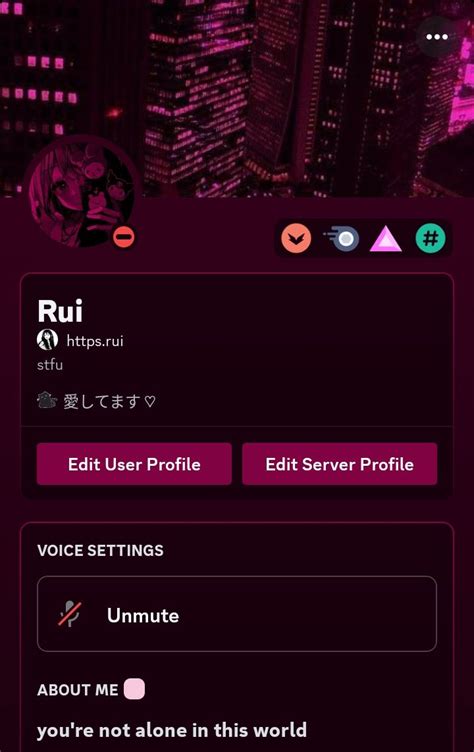Viewport: 474px width, 752px height.
Task: Tap the city skyline profile banner
Action: point(237,98)
